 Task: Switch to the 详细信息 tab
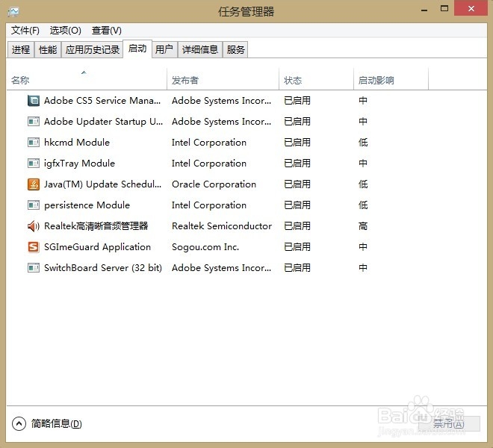click(x=200, y=50)
